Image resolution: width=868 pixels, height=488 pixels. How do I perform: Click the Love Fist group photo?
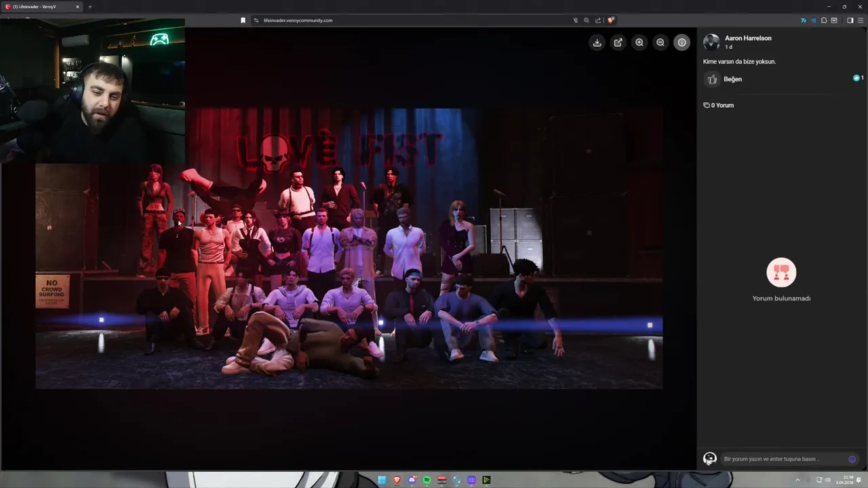point(349,248)
